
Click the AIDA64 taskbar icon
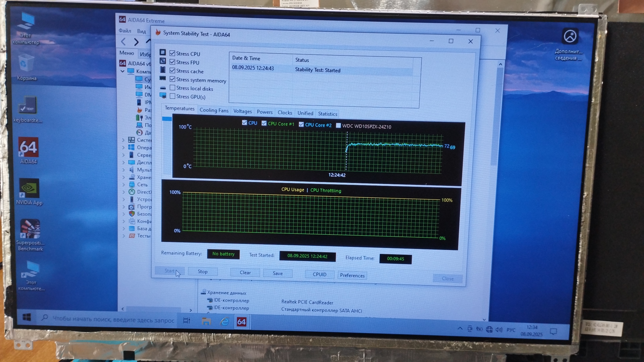[x=241, y=322]
